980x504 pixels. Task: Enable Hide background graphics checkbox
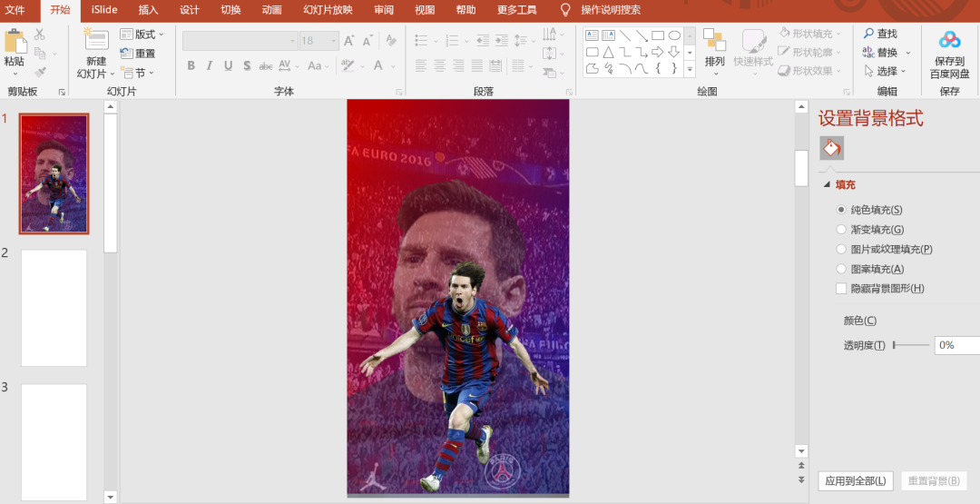point(841,288)
